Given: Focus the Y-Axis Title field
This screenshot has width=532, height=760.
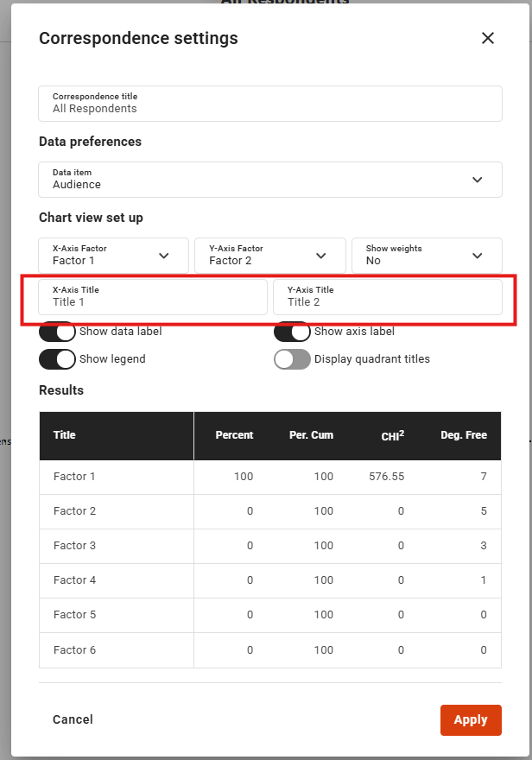Looking at the screenshot, I should click(387, 297).
